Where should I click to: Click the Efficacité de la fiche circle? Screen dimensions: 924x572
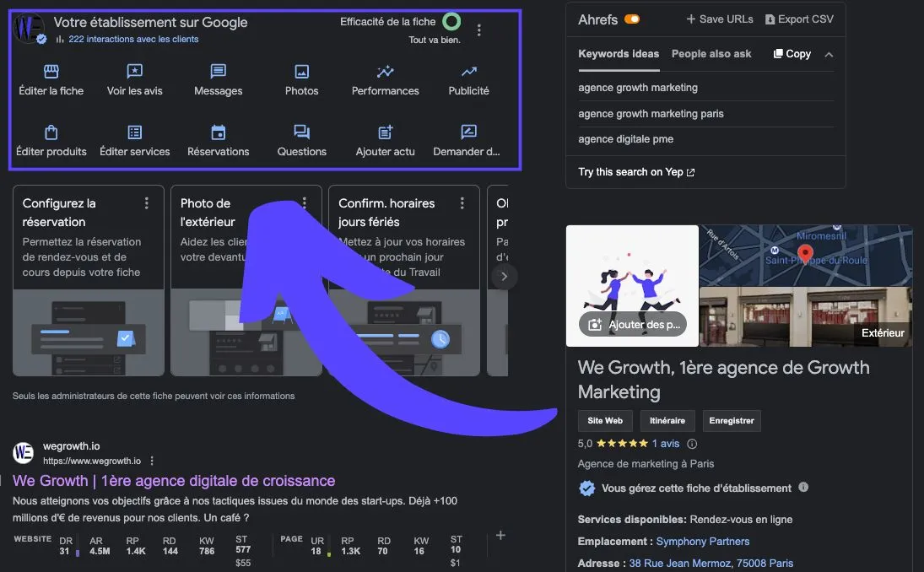tap(452, 22)
